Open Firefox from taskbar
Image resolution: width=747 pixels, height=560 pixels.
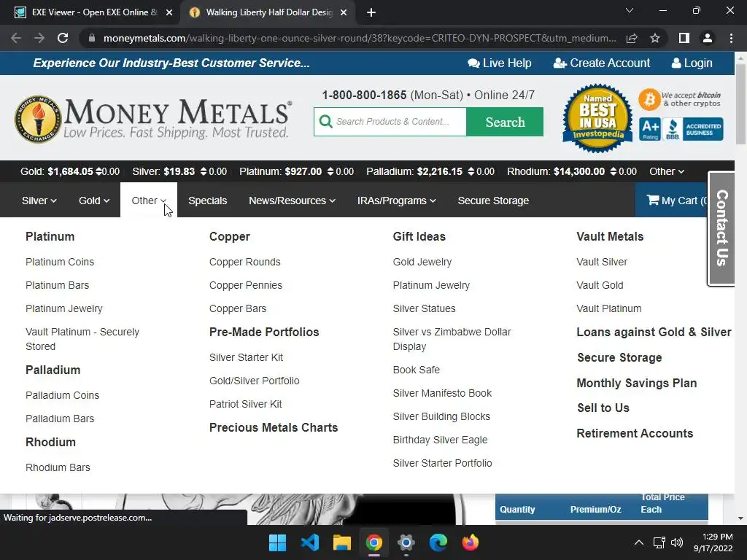[471, 542]
